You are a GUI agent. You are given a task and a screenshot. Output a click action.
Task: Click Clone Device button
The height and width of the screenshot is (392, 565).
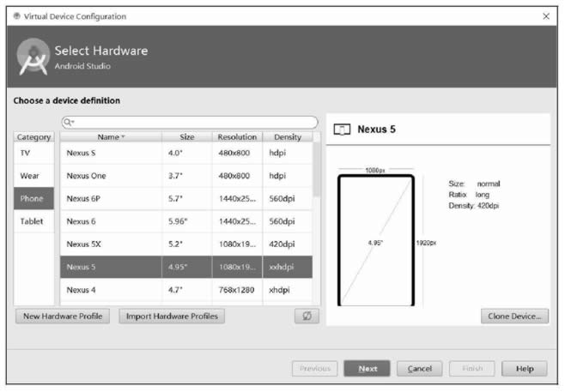click(513, 317)
